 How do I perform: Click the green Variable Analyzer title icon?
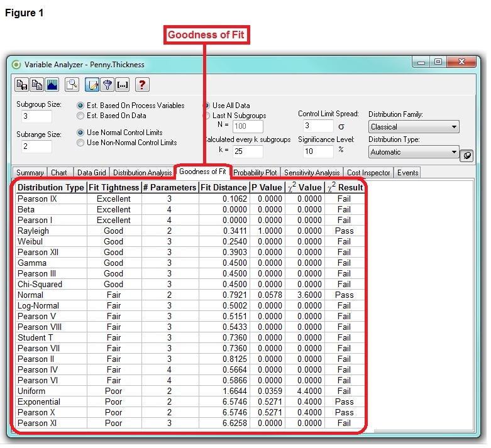(x=16, y=65)
